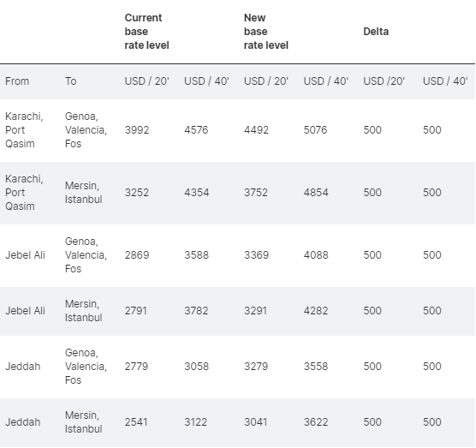Select the 4854 rate value
This screenshot has height=448, width=476.
[x=316, y=193]
